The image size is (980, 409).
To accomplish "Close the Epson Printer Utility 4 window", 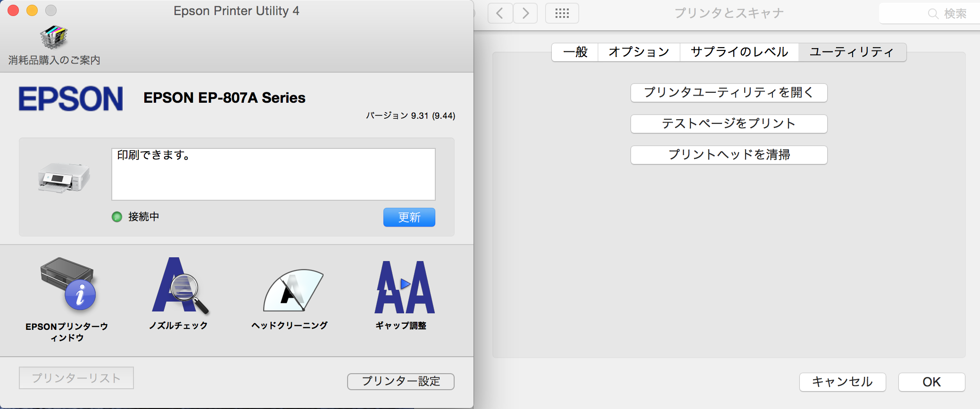I will click(13, 10).
